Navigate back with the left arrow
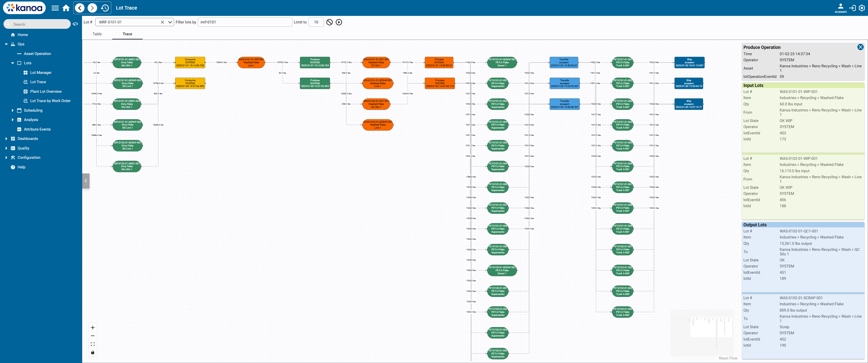 click(x=80, y=8)
